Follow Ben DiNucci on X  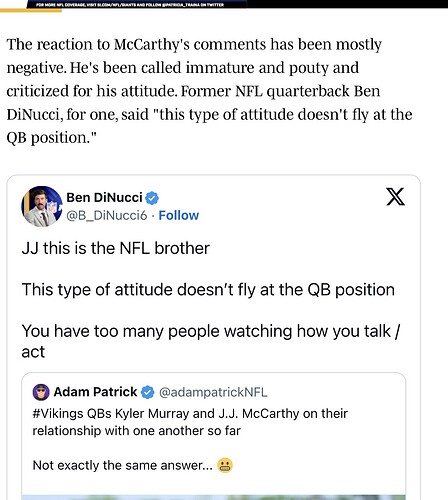[x=179, y=215]
